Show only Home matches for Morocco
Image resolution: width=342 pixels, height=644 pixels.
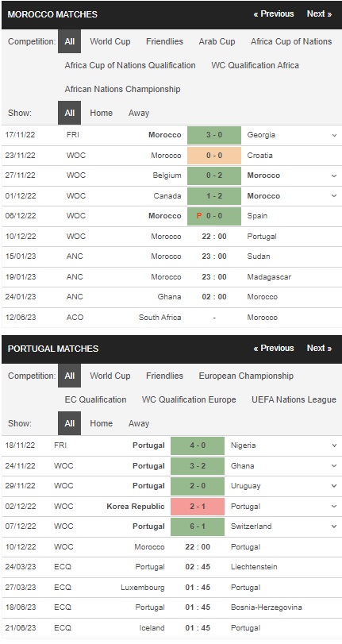[x=101, y=113]
